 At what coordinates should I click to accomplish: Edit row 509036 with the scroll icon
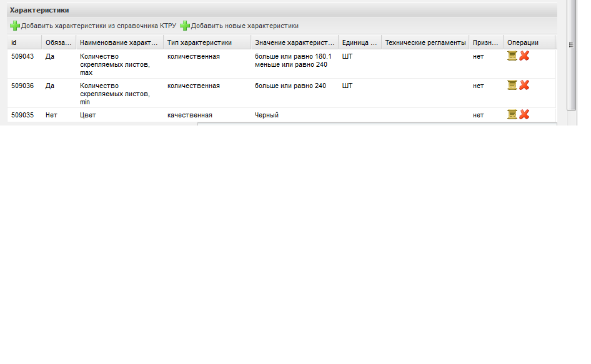pos(512,85)
